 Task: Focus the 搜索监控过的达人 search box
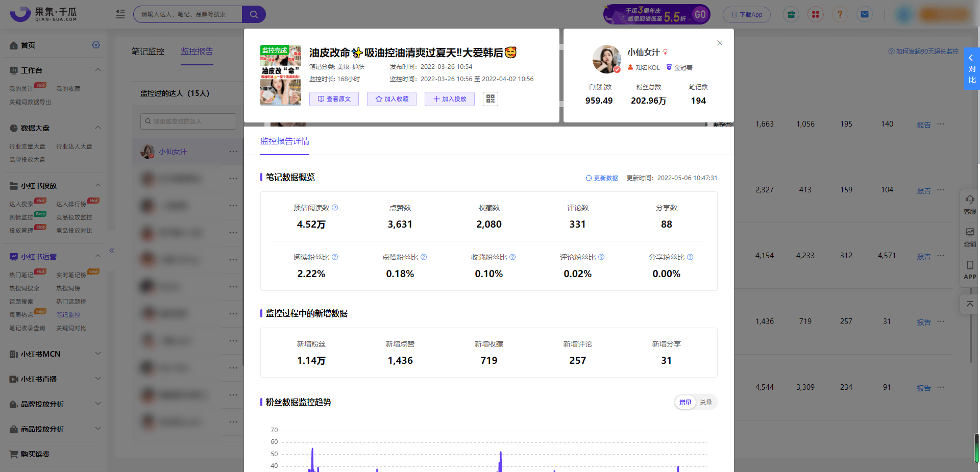[188, 121]
